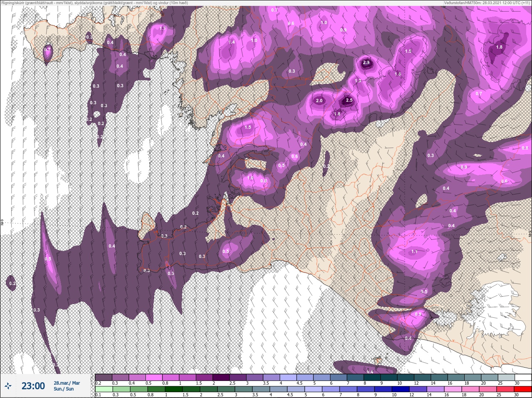This screenshot has width=532, height=398.
Task: Click the 1.3 precipitation value on the map
Action: [358, 81]
